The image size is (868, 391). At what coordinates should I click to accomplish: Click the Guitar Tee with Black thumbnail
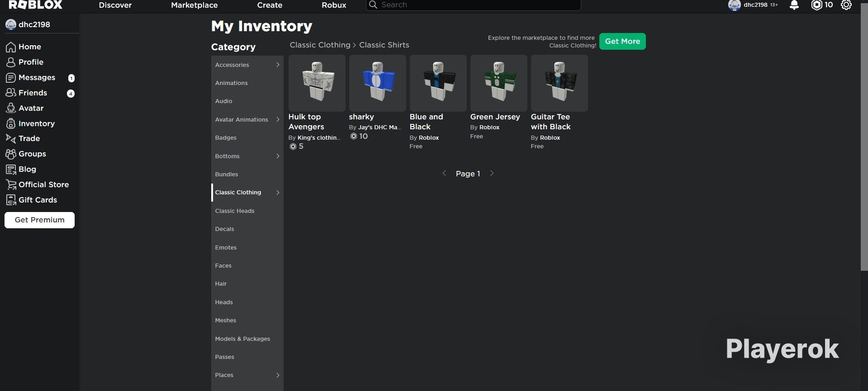click(560, 83)
